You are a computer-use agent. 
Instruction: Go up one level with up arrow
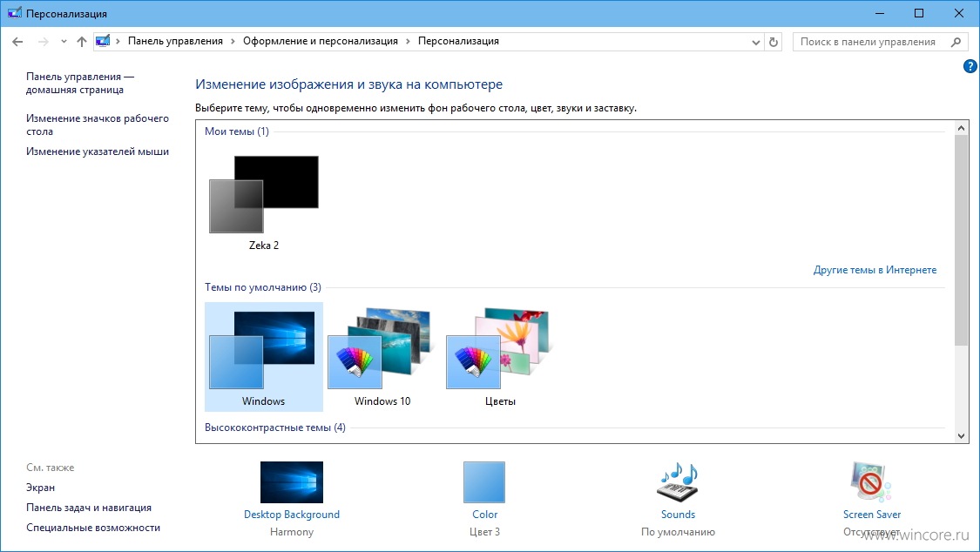(x=81, y=42)
